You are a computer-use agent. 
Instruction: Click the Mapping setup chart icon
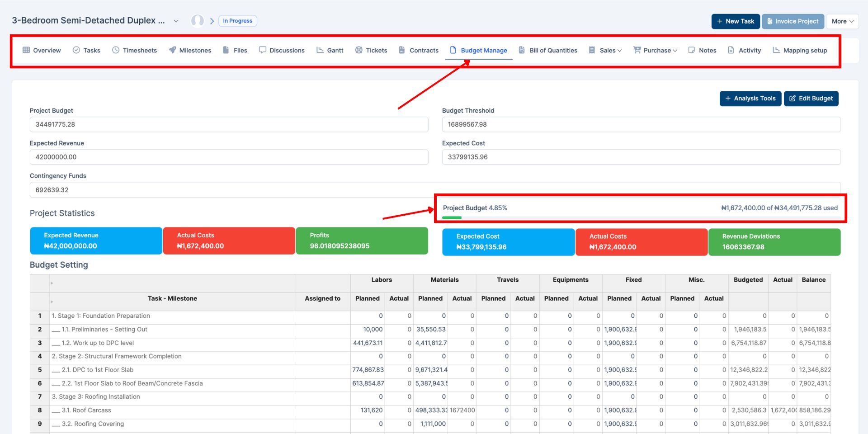click(x=776, y=50)
